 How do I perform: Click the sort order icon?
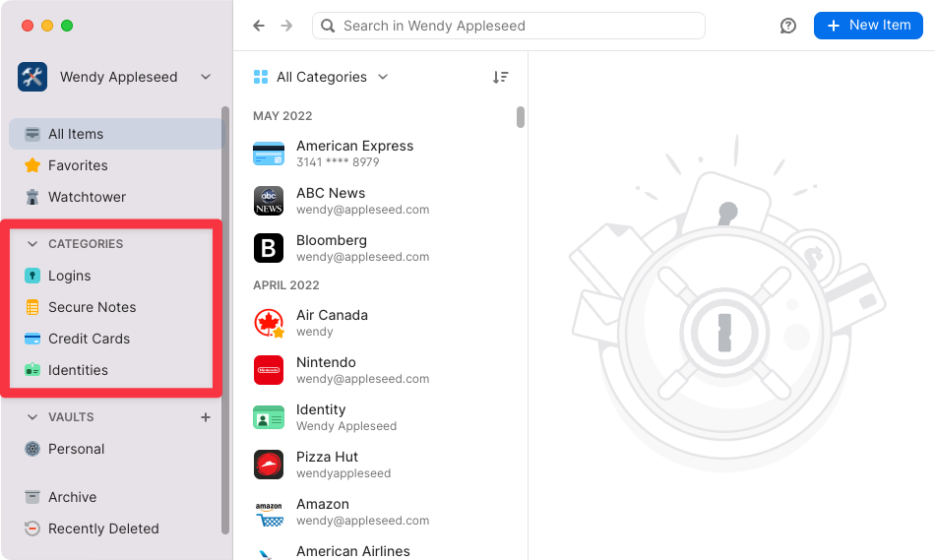tap(501, 77)
